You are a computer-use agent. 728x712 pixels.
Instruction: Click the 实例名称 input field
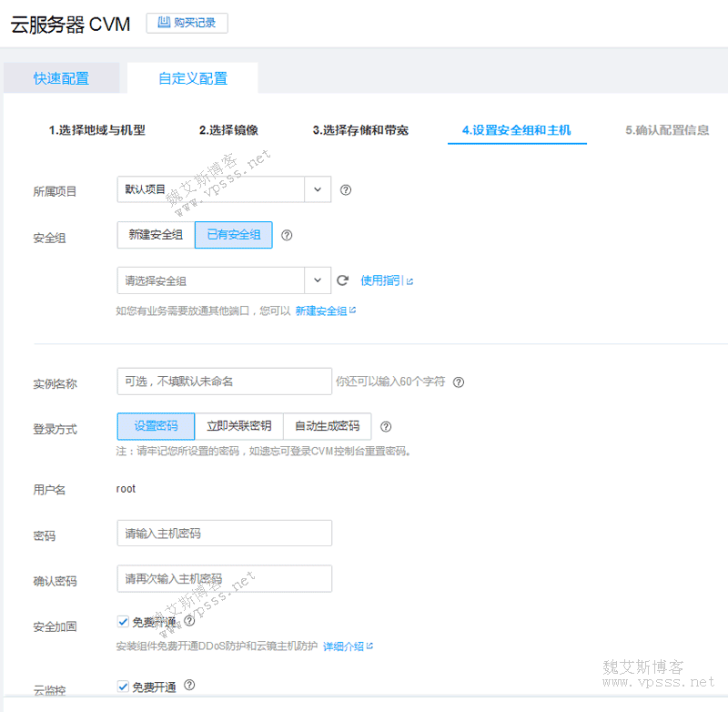click(x=224, y=381)
